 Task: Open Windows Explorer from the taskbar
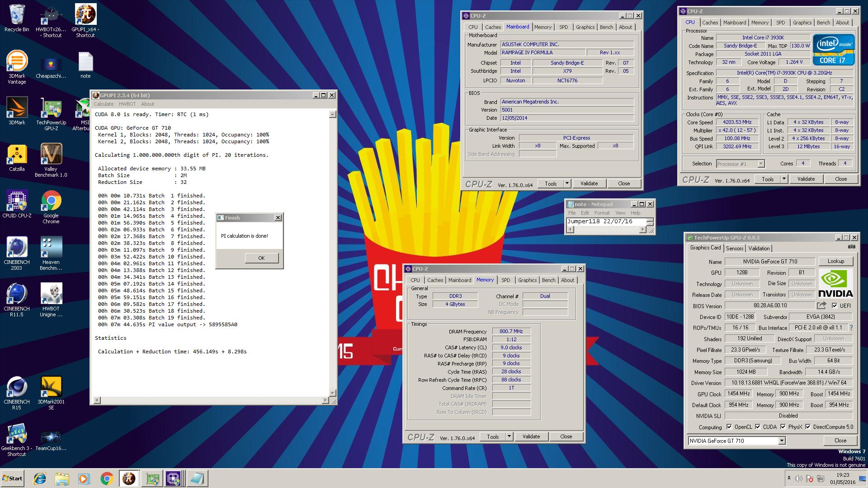[62, 479]
